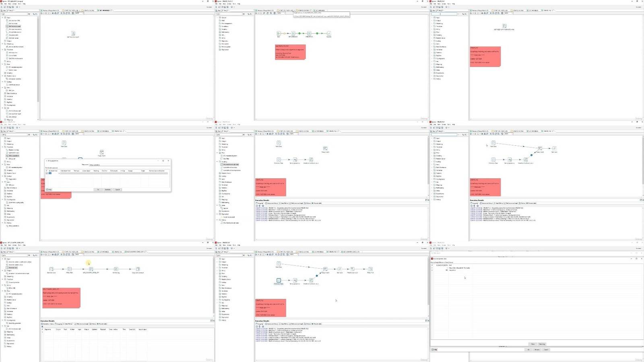This screenshot has height=362, width=644.
Task: Click Step name field in String operations dialog
Action: (129, 165)
